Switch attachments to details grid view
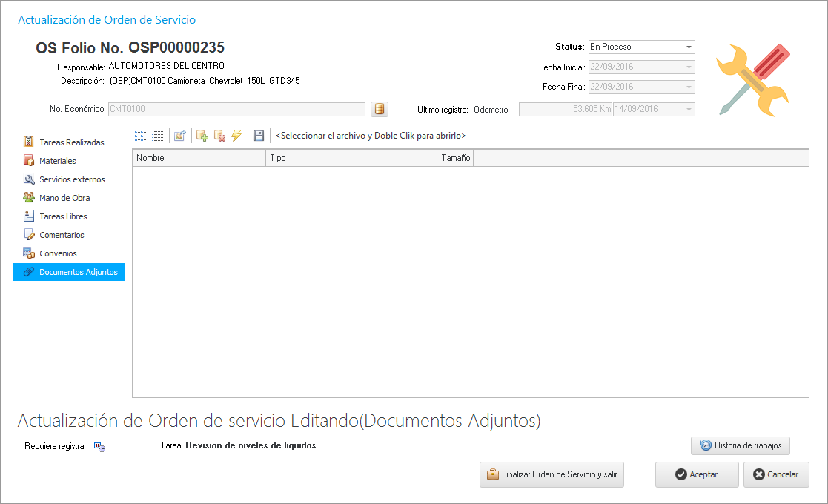 coord(158,136)
